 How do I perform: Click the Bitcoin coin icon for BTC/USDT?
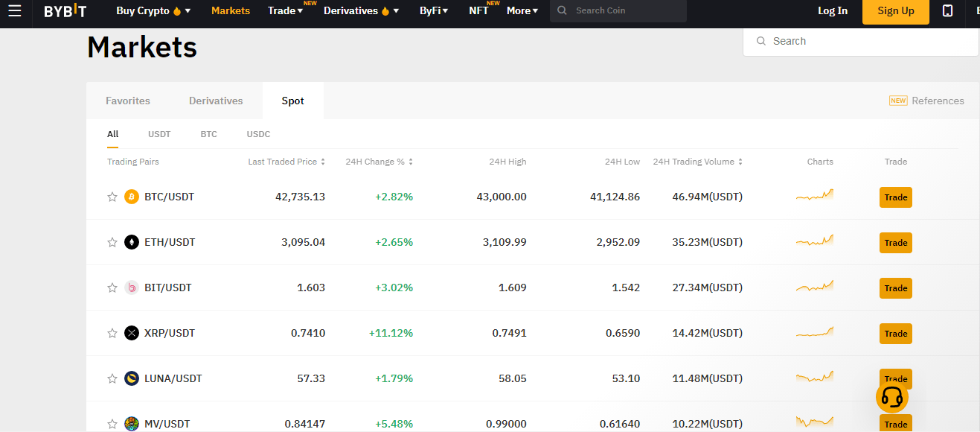132,197
